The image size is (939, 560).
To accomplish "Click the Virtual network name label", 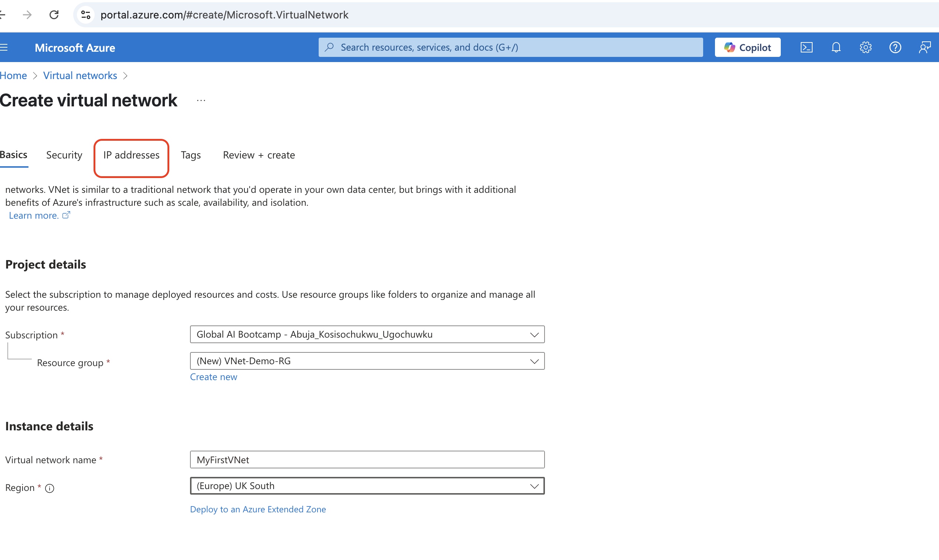I will point(51,460).
